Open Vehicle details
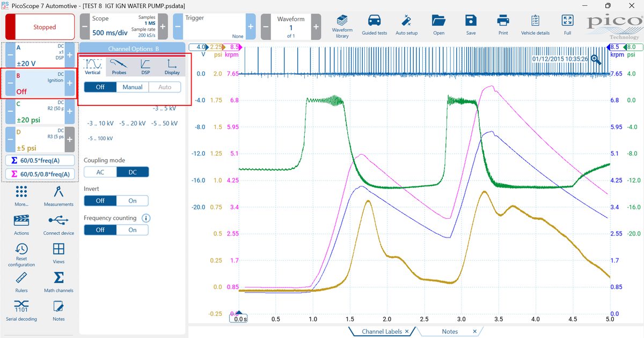Image resolution: width=644 pixels, height=338 pixels. (x=535, y=25)
